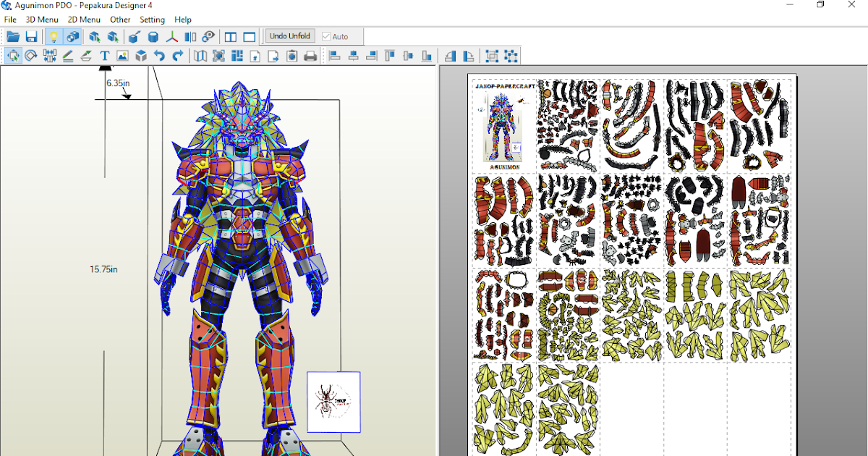Viewport: 868px width, 456px height.
Task: Open the 3D Menu
Action: point(41,20)
